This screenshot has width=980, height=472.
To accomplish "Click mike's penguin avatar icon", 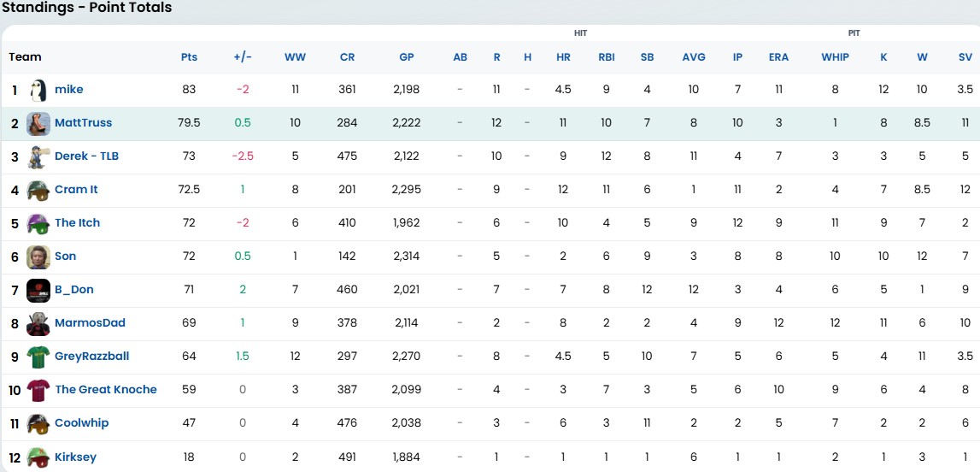I will (x=38, y=90).
